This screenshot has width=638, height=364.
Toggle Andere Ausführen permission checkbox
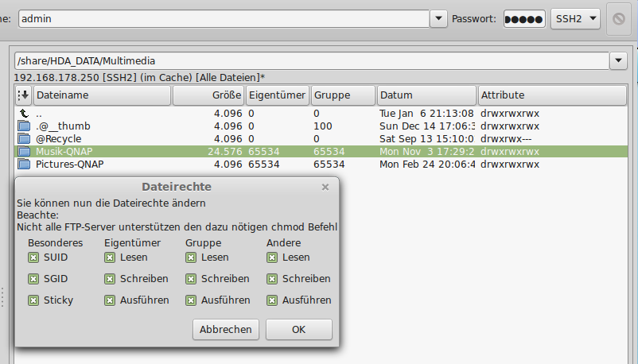tap(272, 300)
